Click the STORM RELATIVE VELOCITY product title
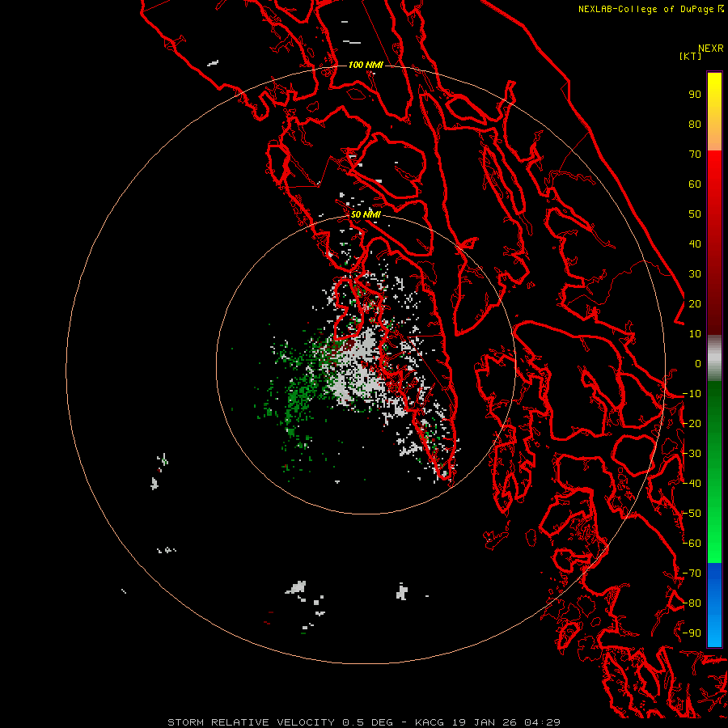The height and width of the screenshot is (728, 728). tap(251, 722)
